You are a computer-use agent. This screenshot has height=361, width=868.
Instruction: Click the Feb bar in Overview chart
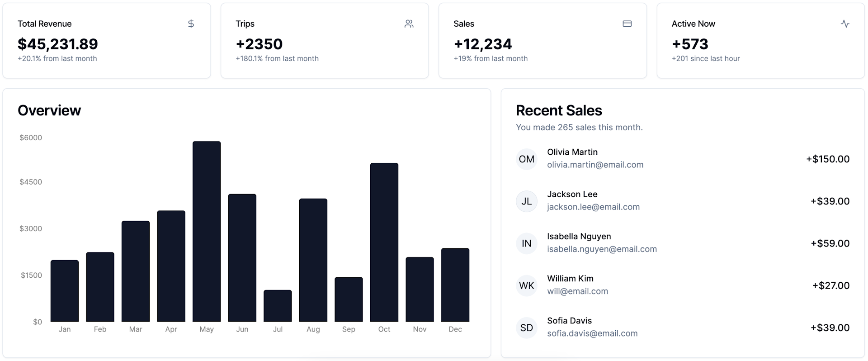point(100,287)
